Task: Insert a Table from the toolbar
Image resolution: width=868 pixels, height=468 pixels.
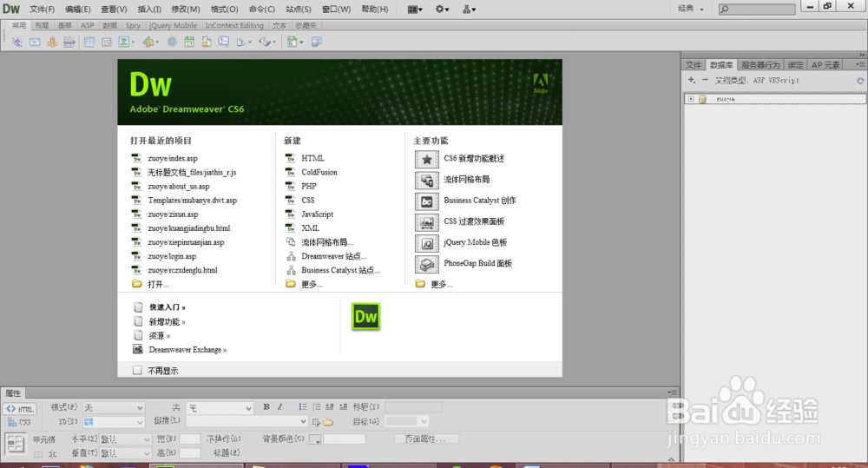Action: (89, 42)
